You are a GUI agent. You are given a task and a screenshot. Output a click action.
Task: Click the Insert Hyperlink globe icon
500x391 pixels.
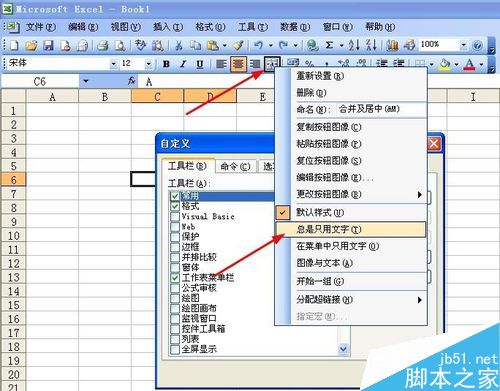(312, 45)
